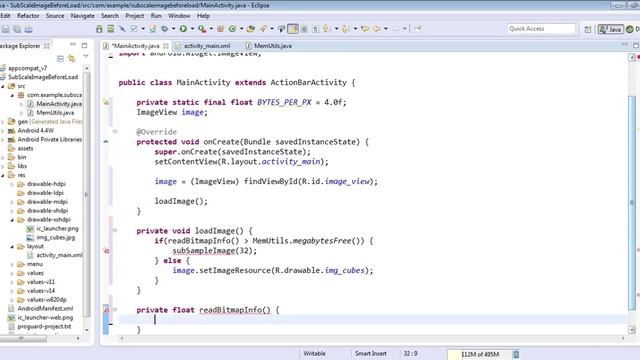Screen dimensions: 640x360
Task: Open the Android SDK Manager icon
Action: pos(99,29)
